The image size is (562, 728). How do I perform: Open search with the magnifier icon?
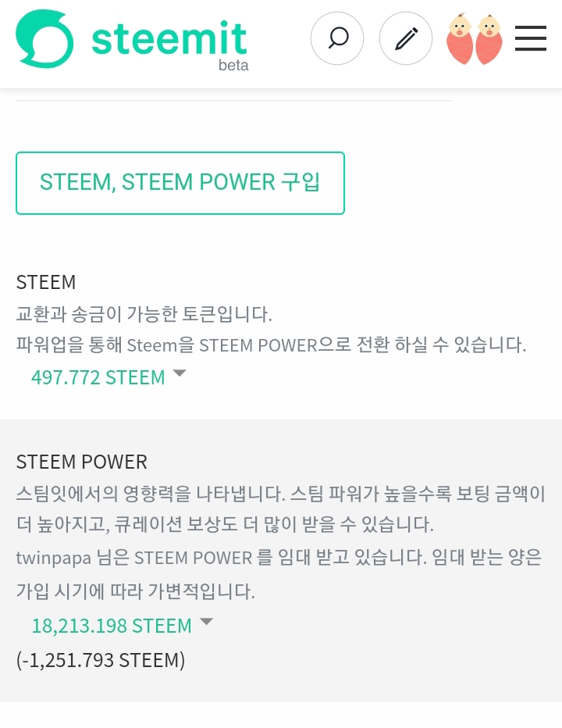click(x=337, y=37)
